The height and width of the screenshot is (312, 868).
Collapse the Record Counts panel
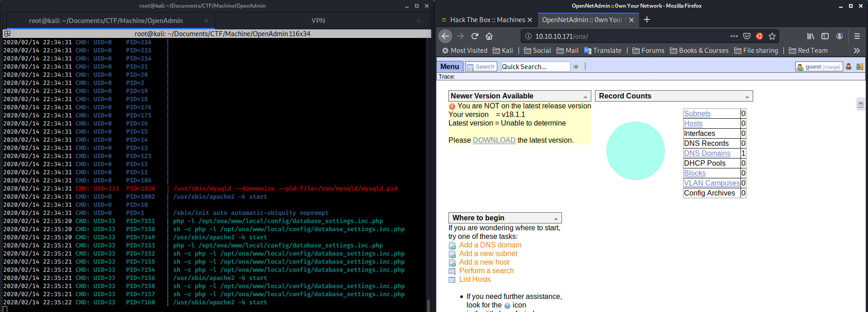click(x=747, y=97)
